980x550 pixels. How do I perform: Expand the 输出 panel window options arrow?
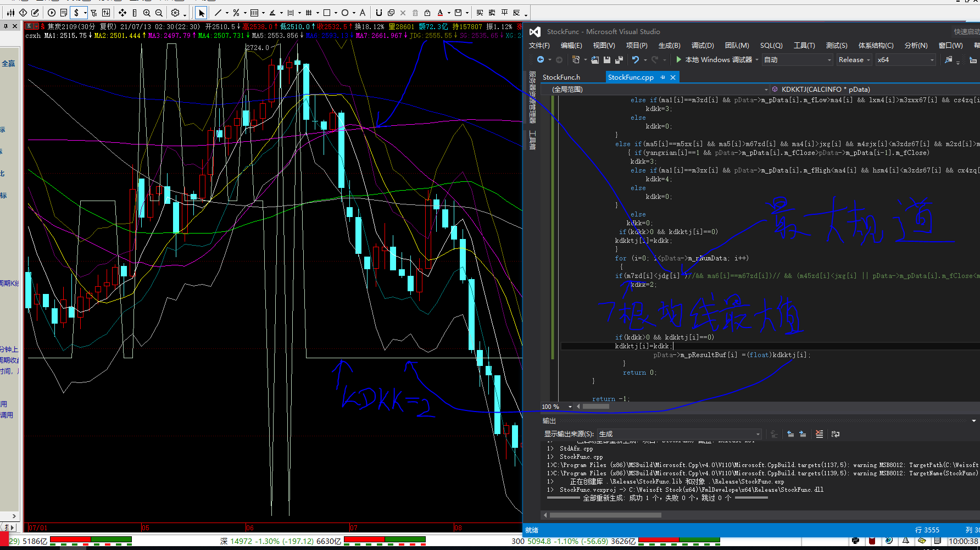974,421
